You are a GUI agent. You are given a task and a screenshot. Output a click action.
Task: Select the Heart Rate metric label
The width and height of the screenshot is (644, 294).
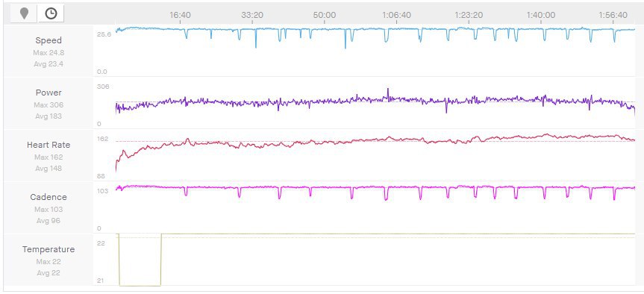49,145
